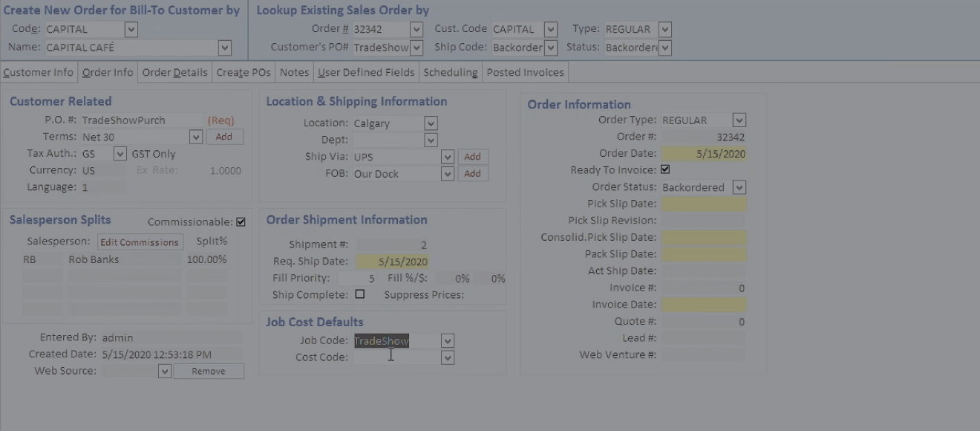Open the Posted Invoices tab
Screen dimensions: 980x431
(525, 72)
